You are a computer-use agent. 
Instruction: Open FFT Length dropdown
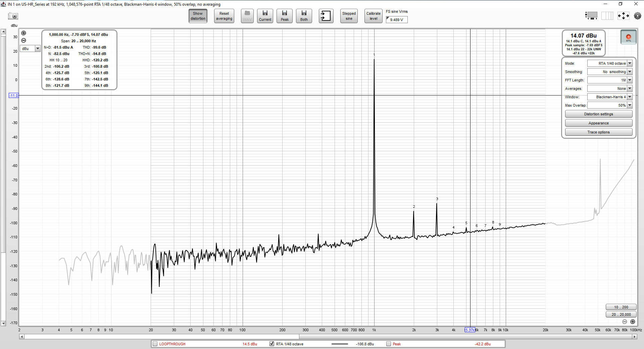point(610,80)
